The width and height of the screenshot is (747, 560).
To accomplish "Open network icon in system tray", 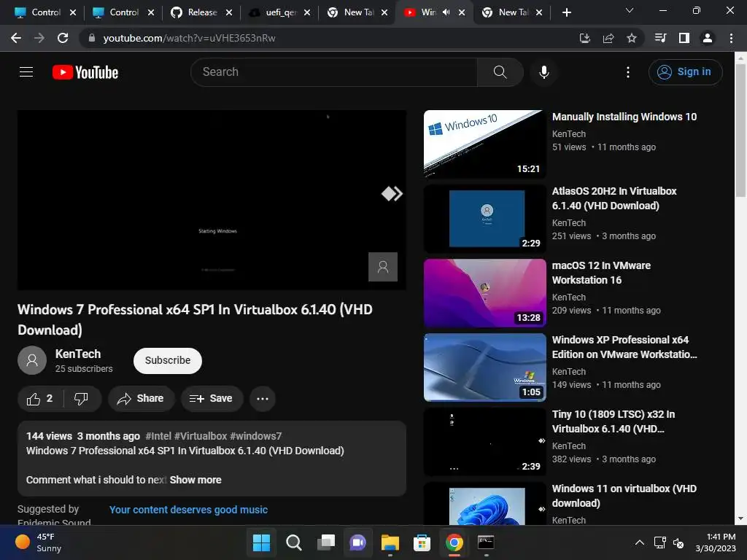I will coord(659,542).
